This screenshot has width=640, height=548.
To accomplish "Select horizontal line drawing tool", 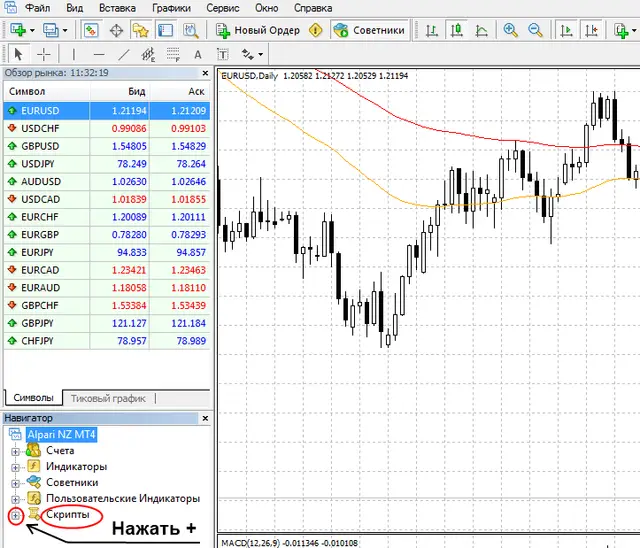I will (99, 54).
